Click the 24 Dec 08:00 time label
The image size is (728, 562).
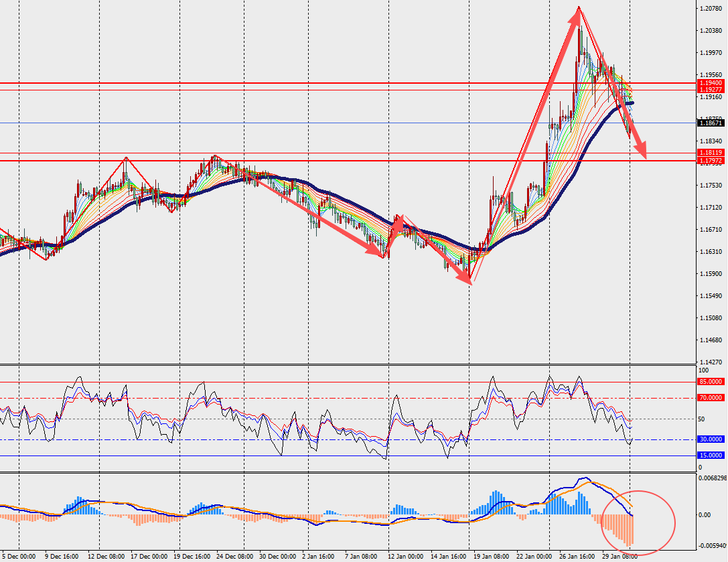tap(235, 557)
